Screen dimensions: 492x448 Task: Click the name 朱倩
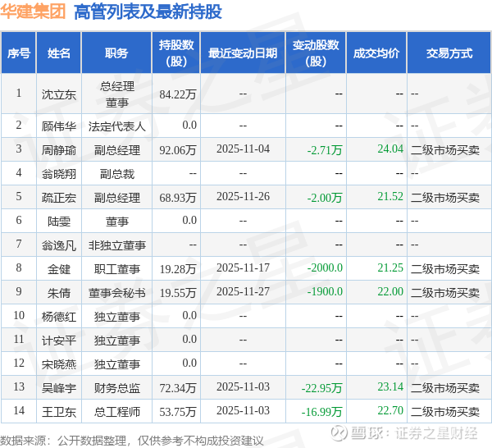59,293
